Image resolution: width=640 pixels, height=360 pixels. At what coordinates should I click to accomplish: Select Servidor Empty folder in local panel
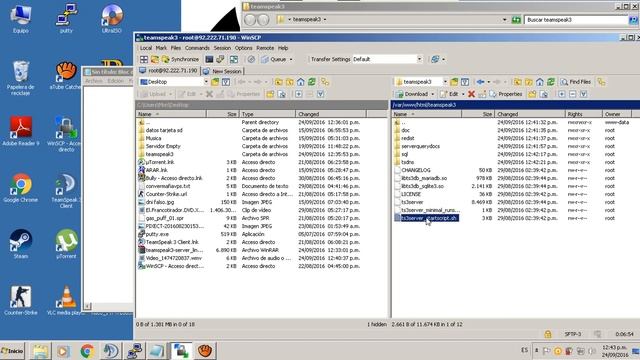click(x=163, y=146)
